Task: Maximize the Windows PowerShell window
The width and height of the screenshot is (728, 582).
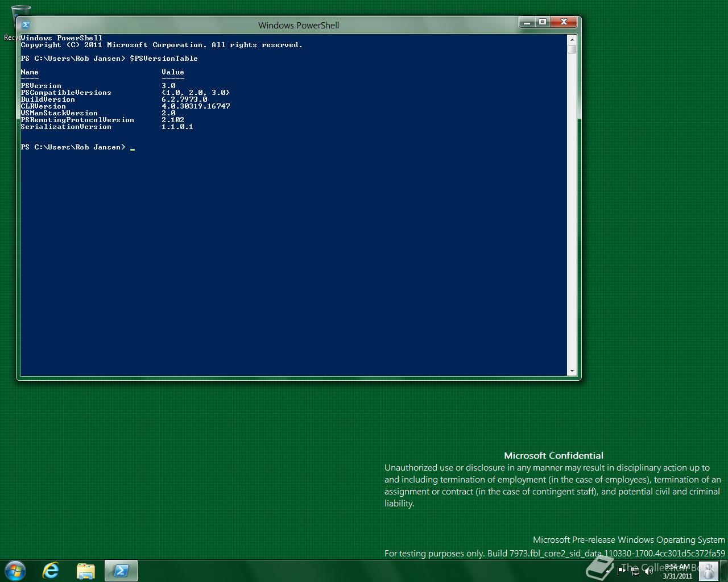Action: pyautogui.click(x=543, y=22)
